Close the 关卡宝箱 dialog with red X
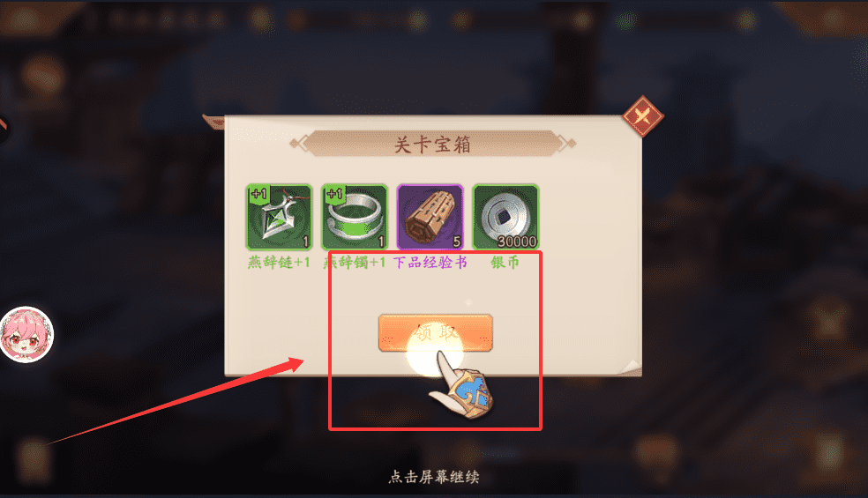 [x=643, y=116]
